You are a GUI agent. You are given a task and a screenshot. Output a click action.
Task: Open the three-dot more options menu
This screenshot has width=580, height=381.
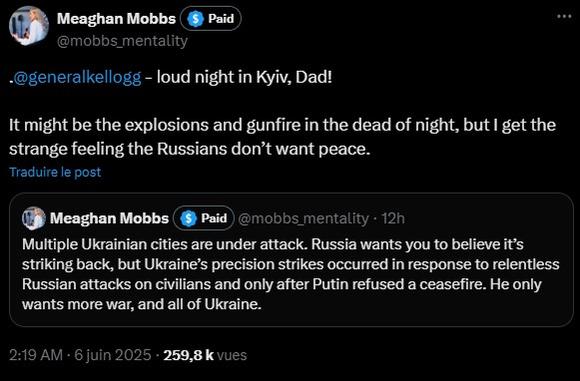tap(564, 16)
